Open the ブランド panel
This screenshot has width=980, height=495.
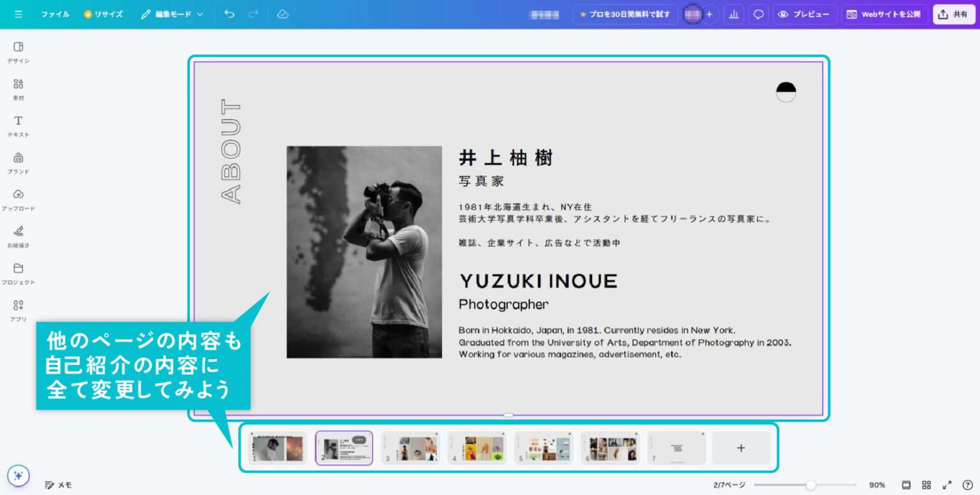[19, 163]
